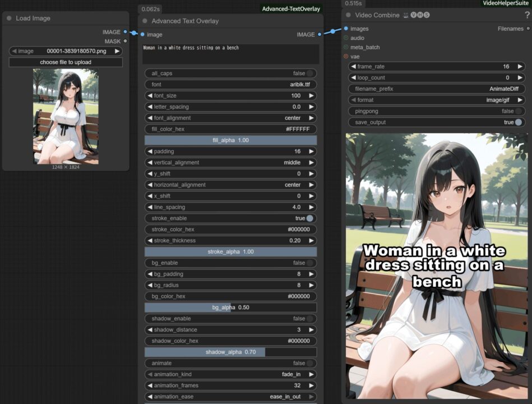This screenshot has height=404, width=532.
Task: Increase bg_radius with right arrow
Action: pos(311,285)
